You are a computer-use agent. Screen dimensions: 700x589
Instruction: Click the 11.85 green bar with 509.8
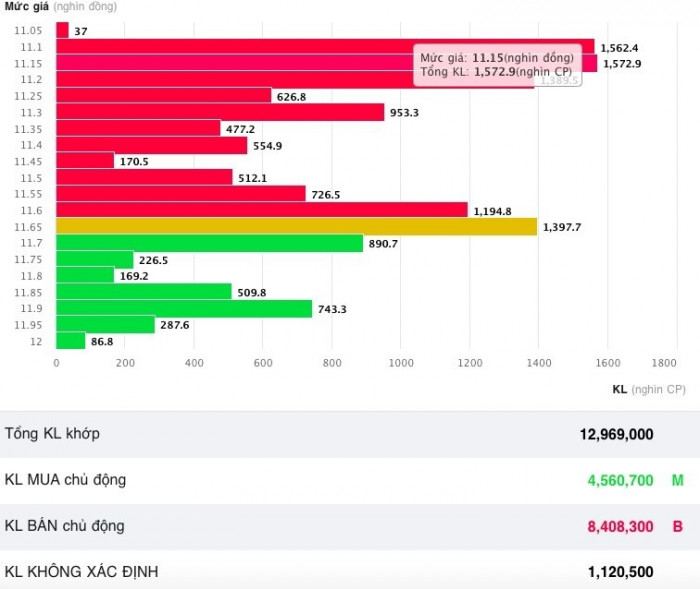point(143,292)
